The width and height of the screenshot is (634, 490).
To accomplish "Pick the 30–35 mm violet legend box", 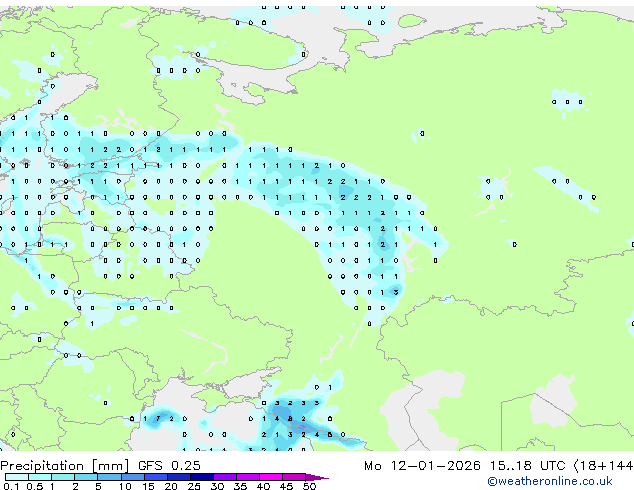I will pos(225,477).
